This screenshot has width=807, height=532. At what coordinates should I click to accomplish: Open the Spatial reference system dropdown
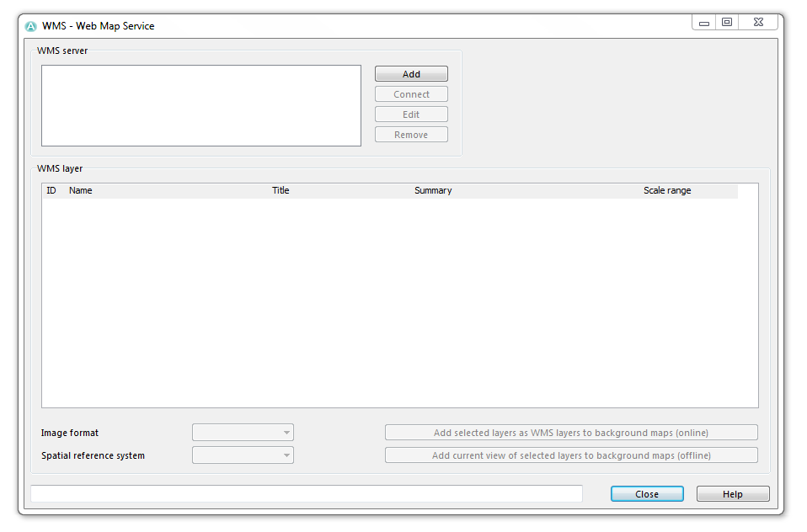click(x=243, y=455)
